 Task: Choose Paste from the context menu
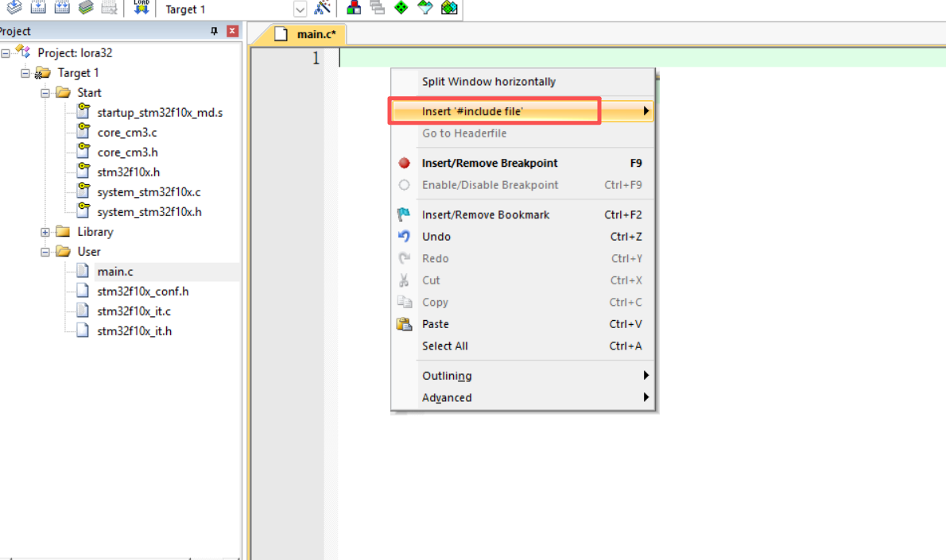point(522,324)
